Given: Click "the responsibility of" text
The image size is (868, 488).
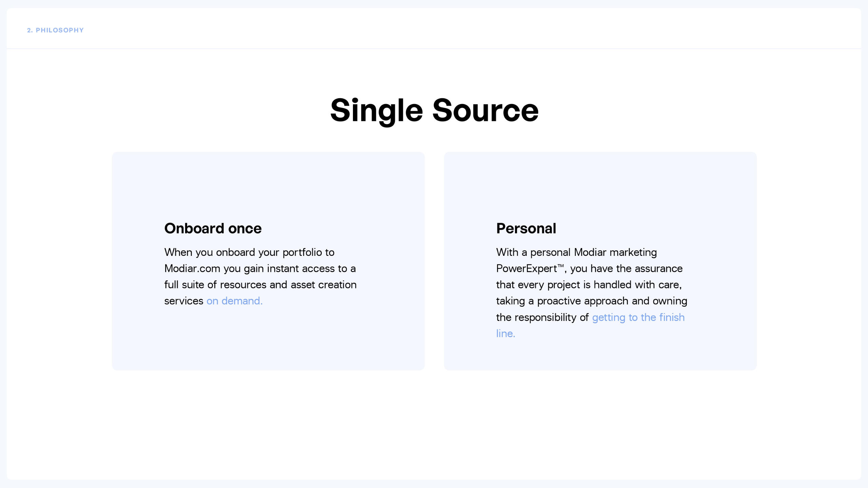Looking at the screenshot, I should [x=542, y=317].
